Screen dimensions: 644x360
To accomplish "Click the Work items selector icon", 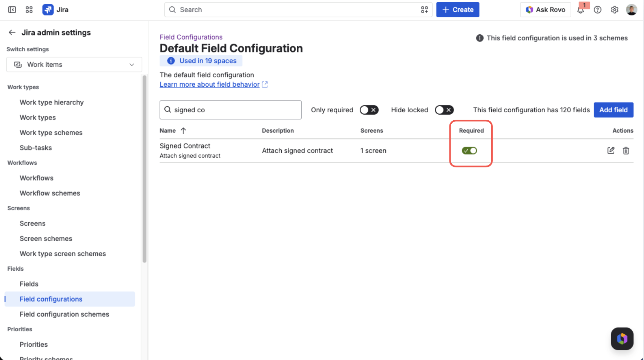I will pyautogui.click(x=18, y=64).
